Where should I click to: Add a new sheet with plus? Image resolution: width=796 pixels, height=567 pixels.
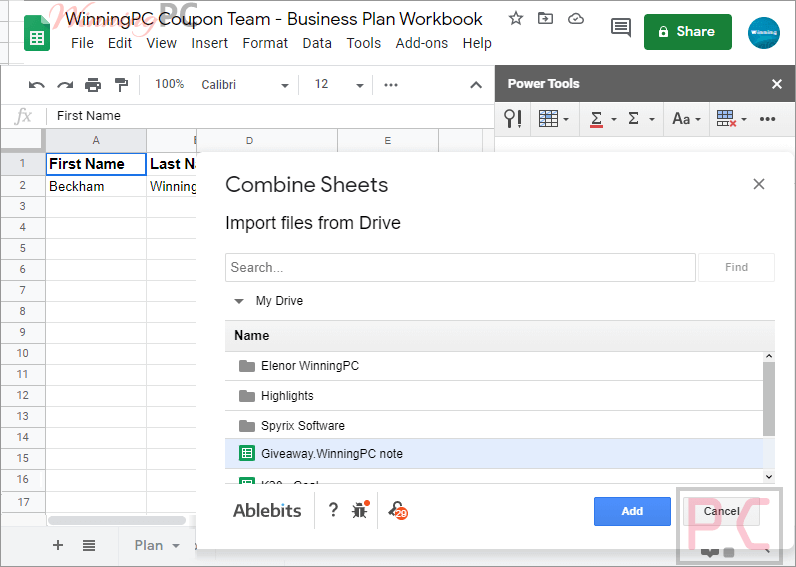coord(58,545)
